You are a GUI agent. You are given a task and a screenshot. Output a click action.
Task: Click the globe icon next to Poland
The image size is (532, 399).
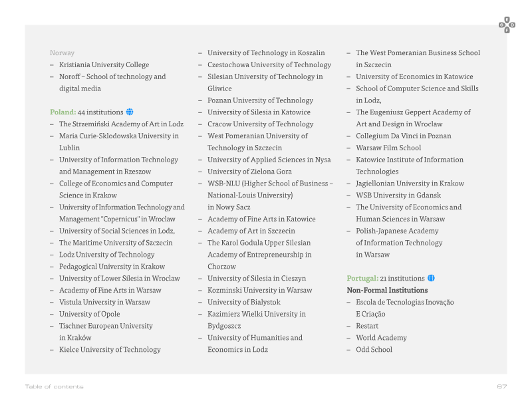point(130,112)
